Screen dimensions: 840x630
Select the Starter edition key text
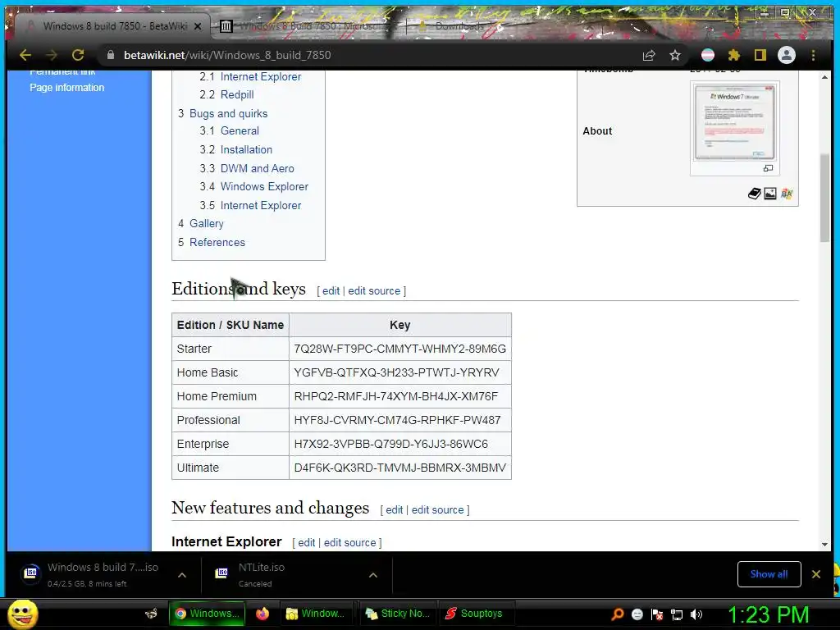pos(399,349)
